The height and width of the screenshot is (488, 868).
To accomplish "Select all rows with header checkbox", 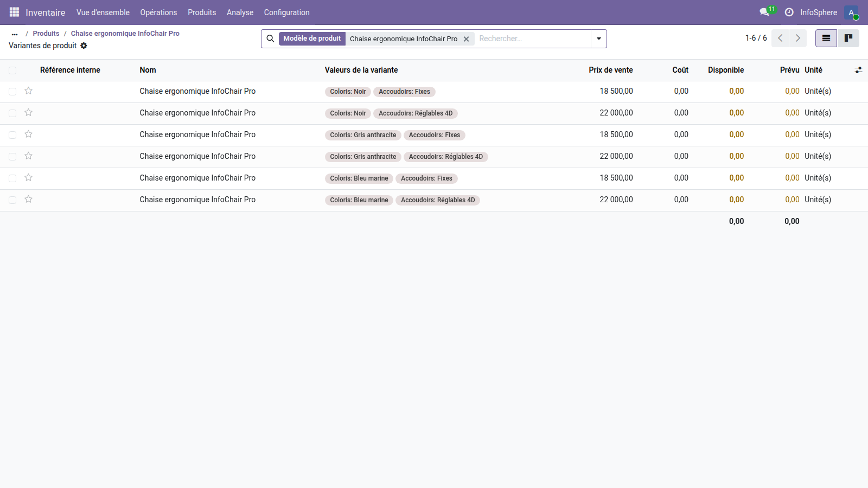I will (12, 70).
